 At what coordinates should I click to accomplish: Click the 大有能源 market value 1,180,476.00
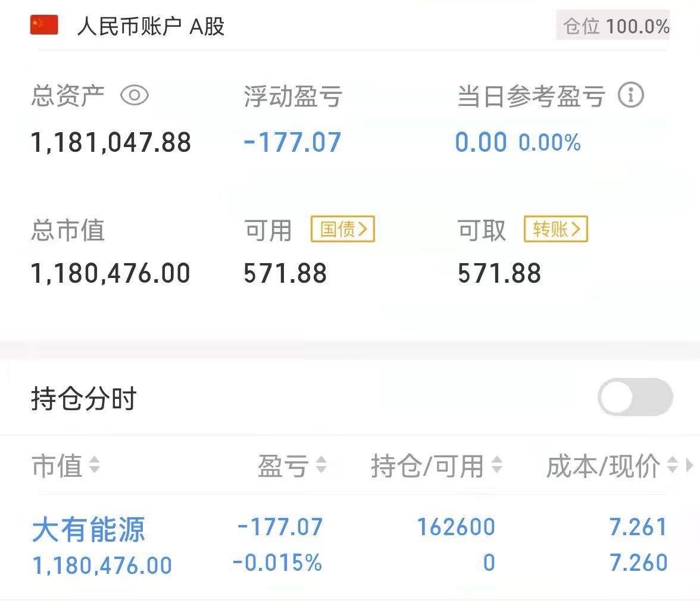tap(102, 565)
